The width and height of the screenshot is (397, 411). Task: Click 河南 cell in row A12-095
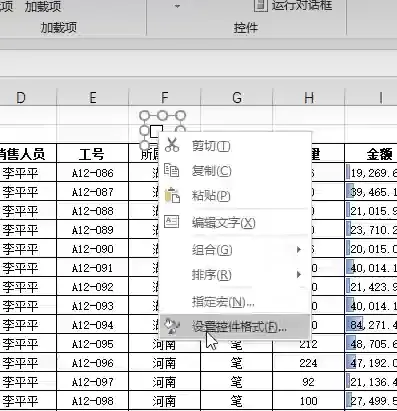click(165, 345)
